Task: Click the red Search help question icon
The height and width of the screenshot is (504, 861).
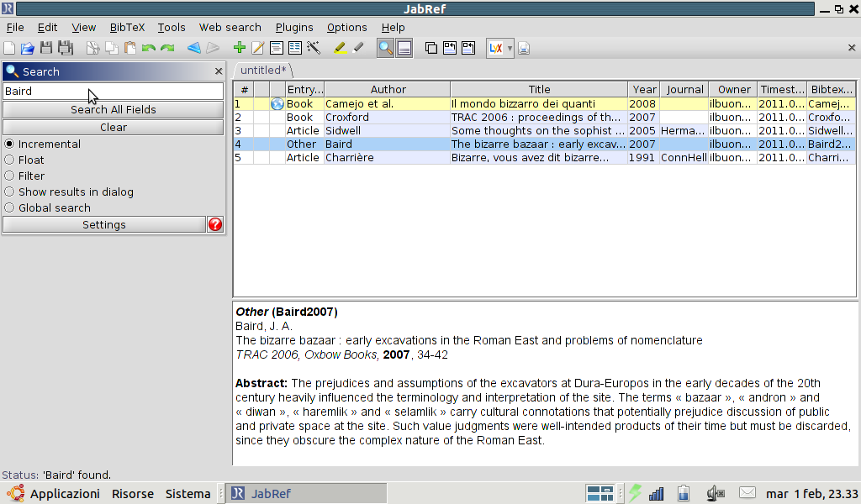Action: pyautogui.click(x=215, y=224)
